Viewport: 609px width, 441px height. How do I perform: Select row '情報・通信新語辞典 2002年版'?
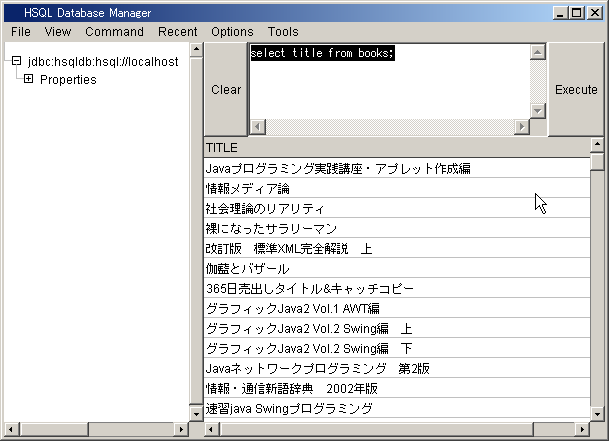pyautogui.click(x=397, y=389)
